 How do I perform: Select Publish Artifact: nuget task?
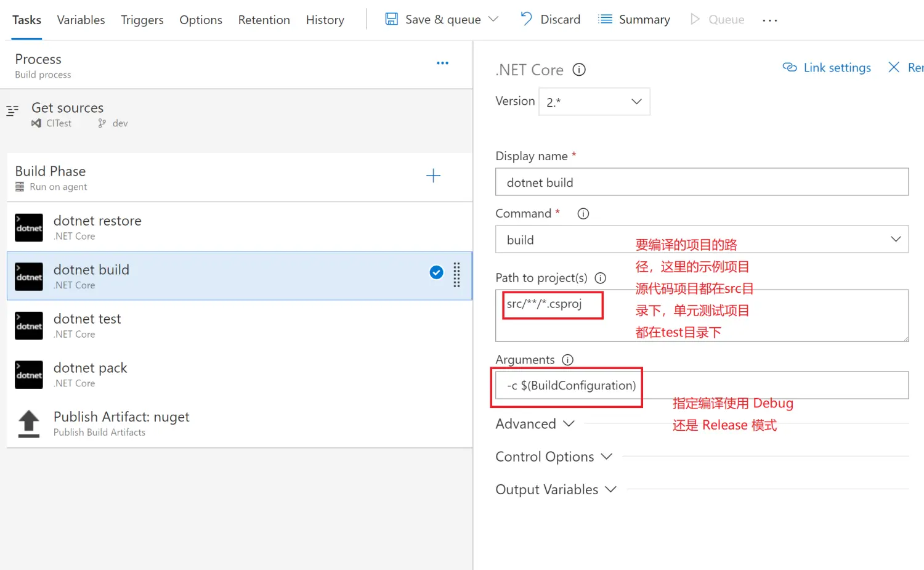pyautogui.click(x=239, y=423)
